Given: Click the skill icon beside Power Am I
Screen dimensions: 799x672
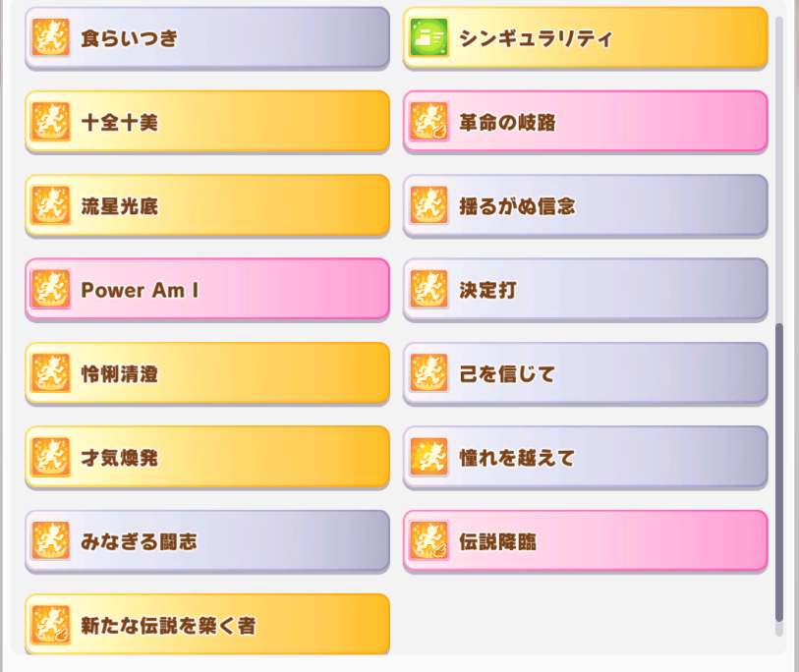Looking at the screenshot, I should tap(50, 289).
